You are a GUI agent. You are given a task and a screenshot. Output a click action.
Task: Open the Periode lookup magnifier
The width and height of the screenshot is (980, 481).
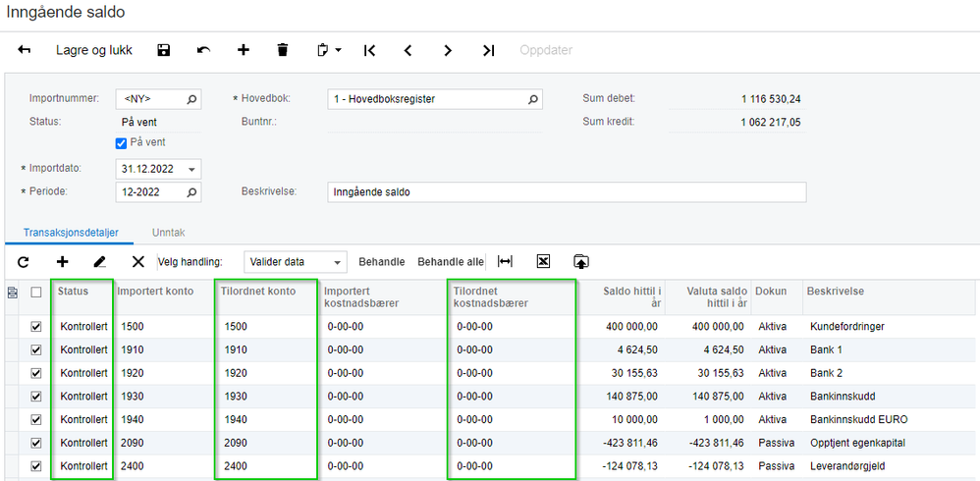[191, 192]
